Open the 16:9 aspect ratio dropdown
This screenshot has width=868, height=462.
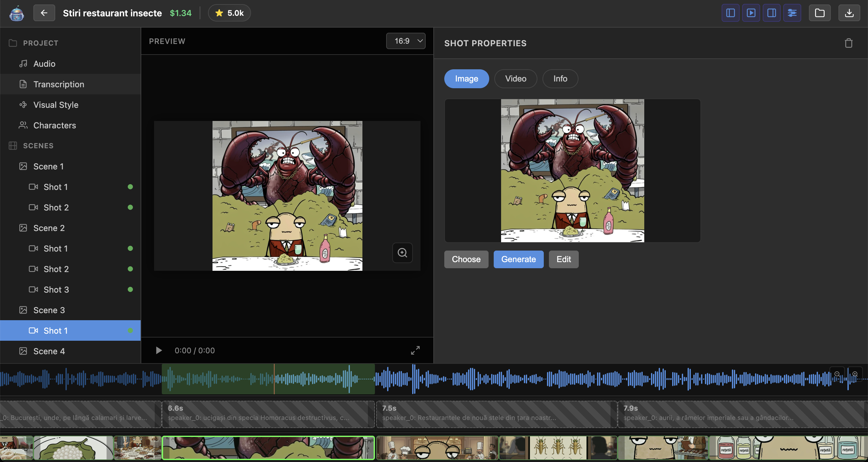pos(406,41)
